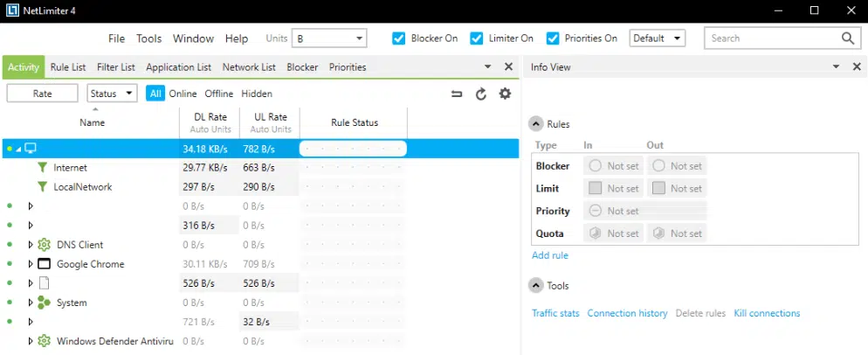
Task: Open Info View panel options arrow
Action: [836, 66]
